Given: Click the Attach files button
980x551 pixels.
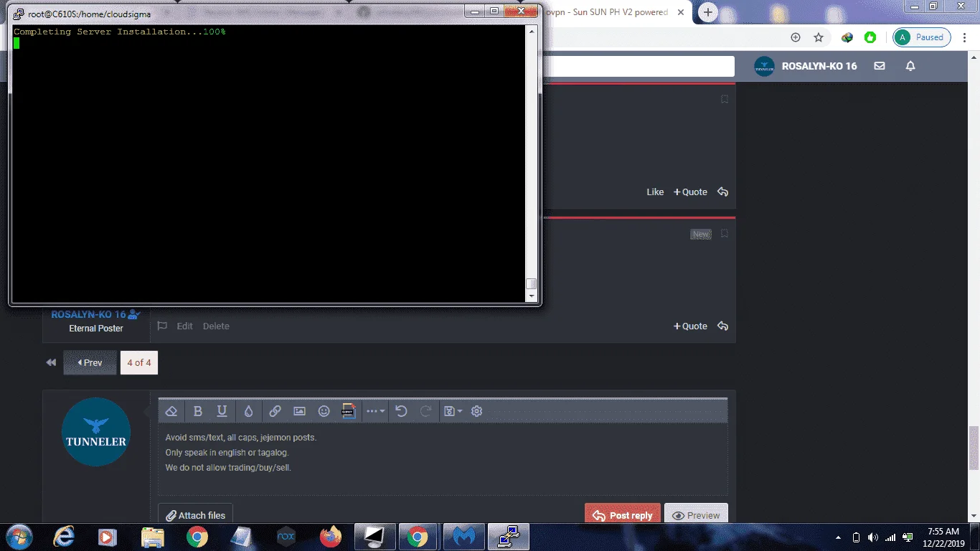Looking at the screenshot, I should pos(195,515).
